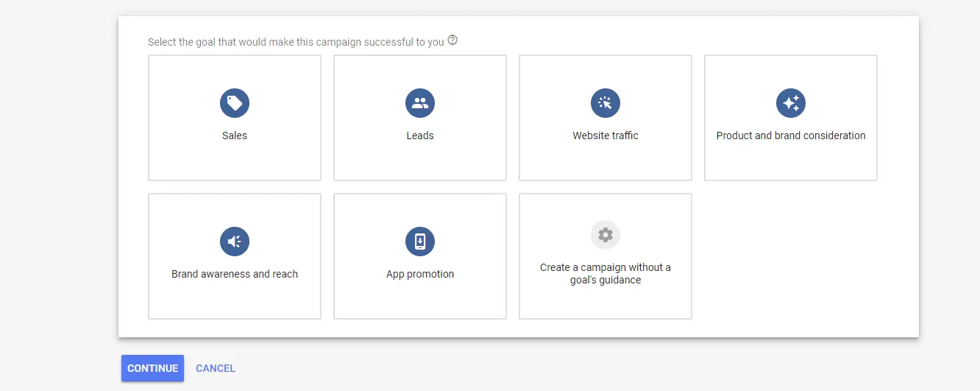Pick the "App promotion" label
The image size is (980, 391).
(420, 274)
